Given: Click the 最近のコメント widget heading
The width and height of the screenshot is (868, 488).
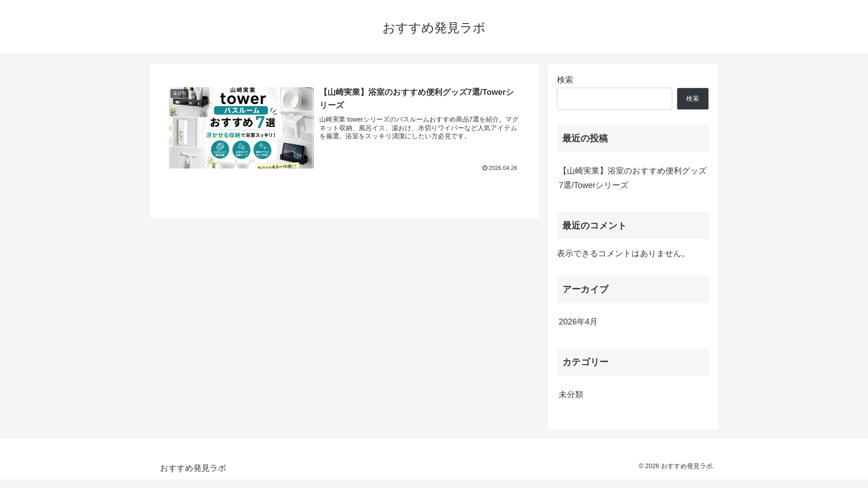Looking at the screenshot, I should [633, 225].
